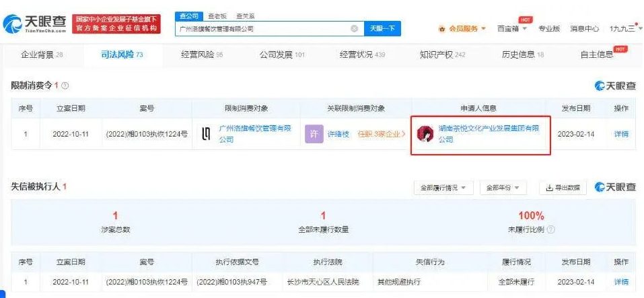Viewport: 644px width, 298px height.
Task: Click the purple 许 avatar icon
Action: (x=314, y=135)
